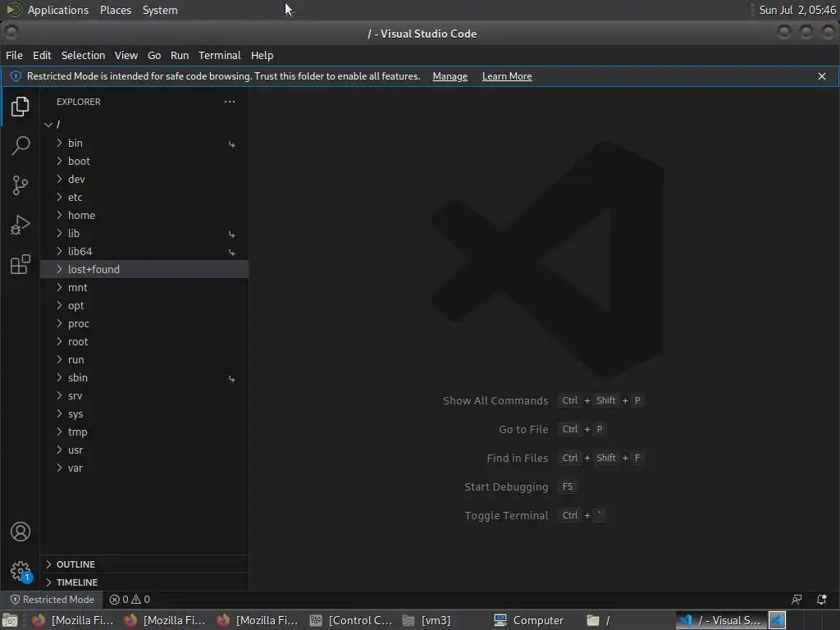The height and width of the screenshot is (630, 840).
Task: Select the usr folder row
Action: (x=144, y=450)
